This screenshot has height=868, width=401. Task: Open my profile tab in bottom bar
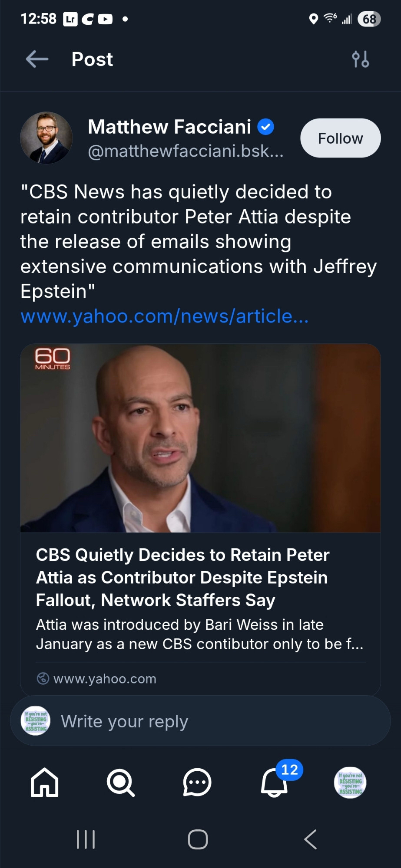click(x=350, y=783)
